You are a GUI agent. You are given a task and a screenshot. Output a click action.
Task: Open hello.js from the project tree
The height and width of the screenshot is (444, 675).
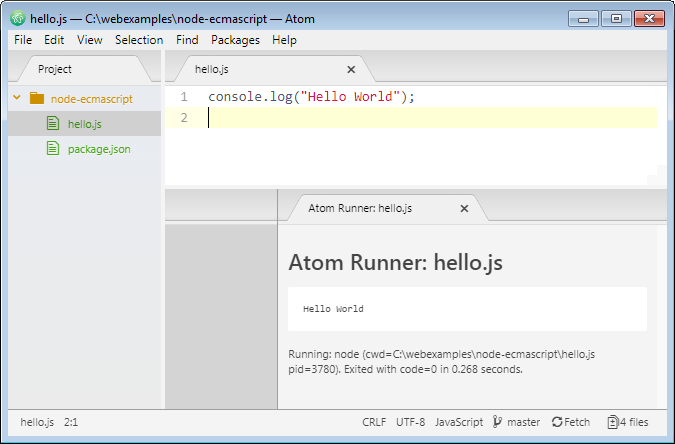coord(85,124)
